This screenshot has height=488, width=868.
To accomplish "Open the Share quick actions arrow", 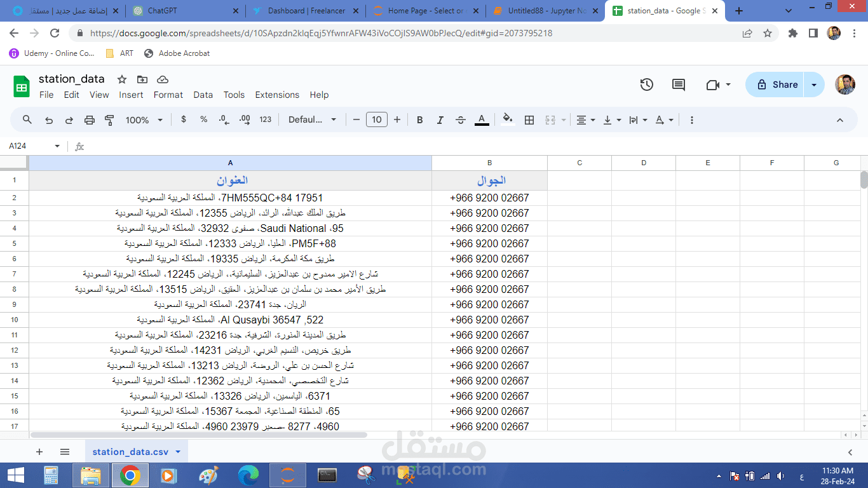I will pyautogui.click(x=814, y=85).
